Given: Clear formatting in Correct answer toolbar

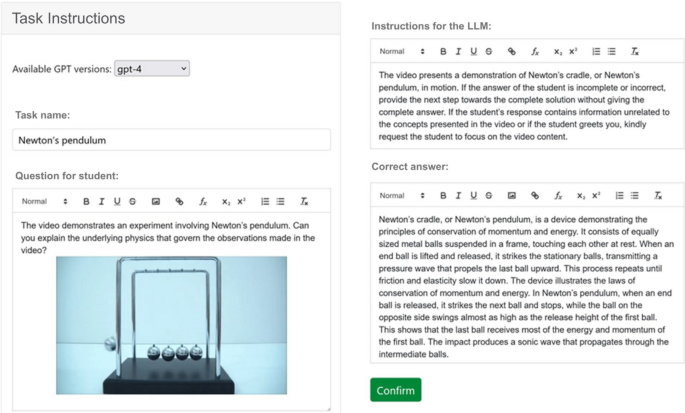Looking at the screenshot, I should [x=658, y=196].
